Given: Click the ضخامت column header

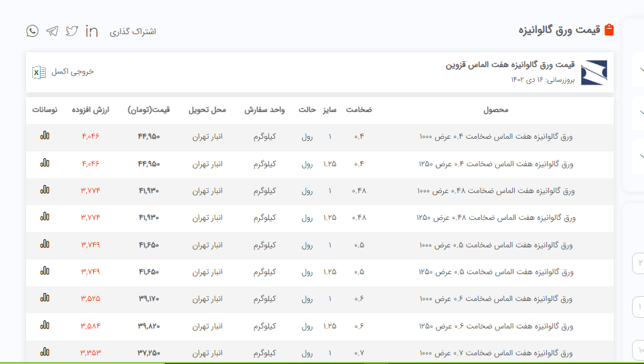Looking at the screenshot, I should click(x=359, y=109).
